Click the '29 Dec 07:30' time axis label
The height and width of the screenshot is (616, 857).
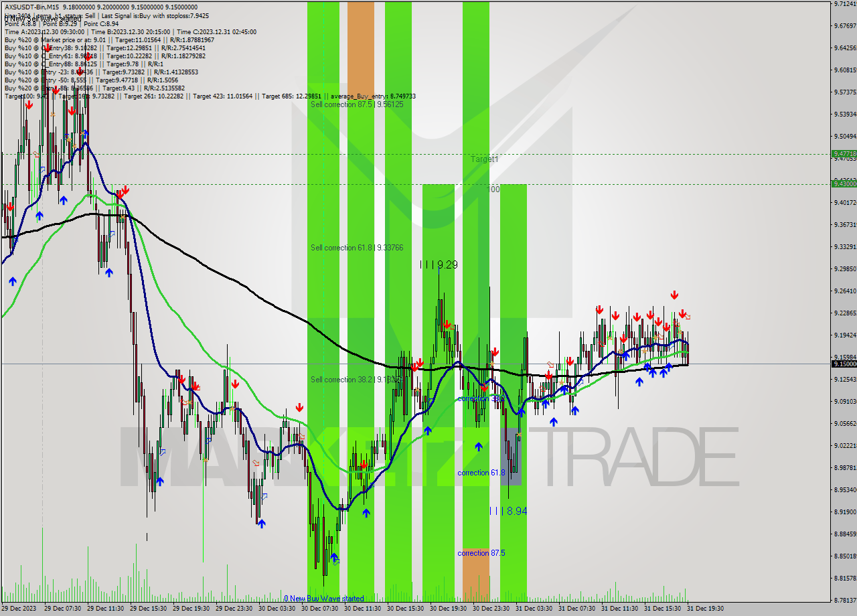pos(62,609)
